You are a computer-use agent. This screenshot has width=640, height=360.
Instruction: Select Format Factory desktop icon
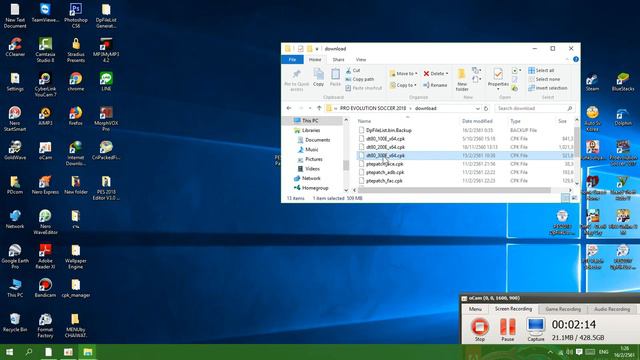[x=45, y=325]
